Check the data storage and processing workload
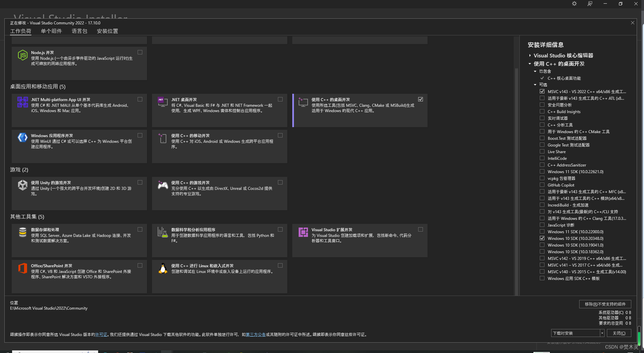The width and height of the screenshot is (644, 353). 140,229
